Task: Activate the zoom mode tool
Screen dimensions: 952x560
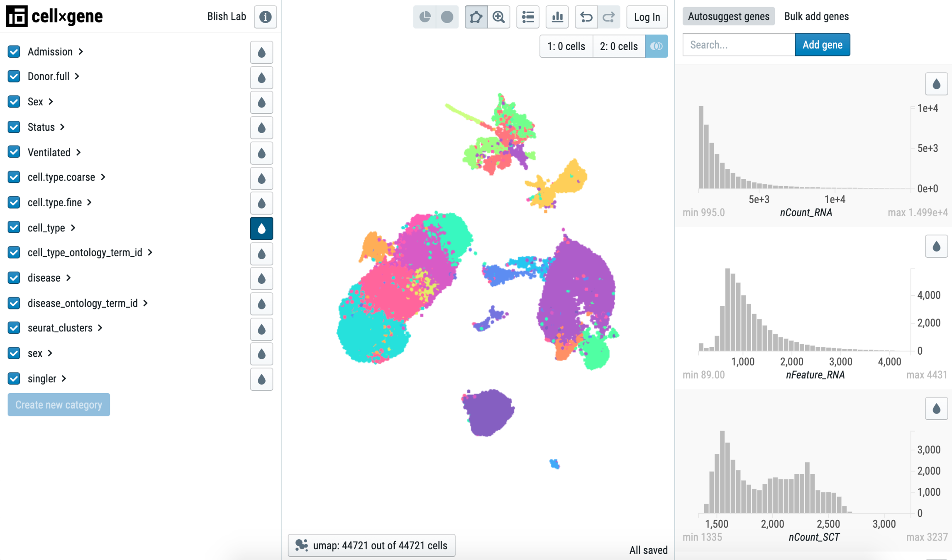Action: [x=498, y=17]
